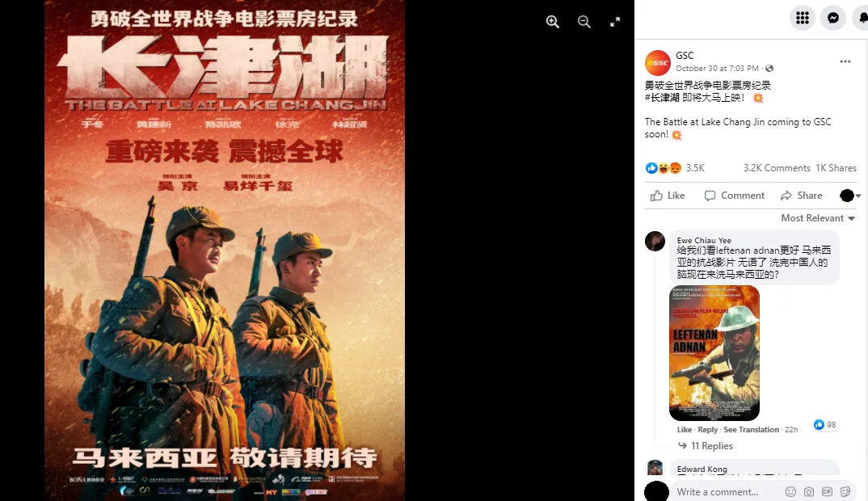Zoom out of the photo
This screenshot has width=868, height=501.
pyautogui.click(x=584, y=22)
